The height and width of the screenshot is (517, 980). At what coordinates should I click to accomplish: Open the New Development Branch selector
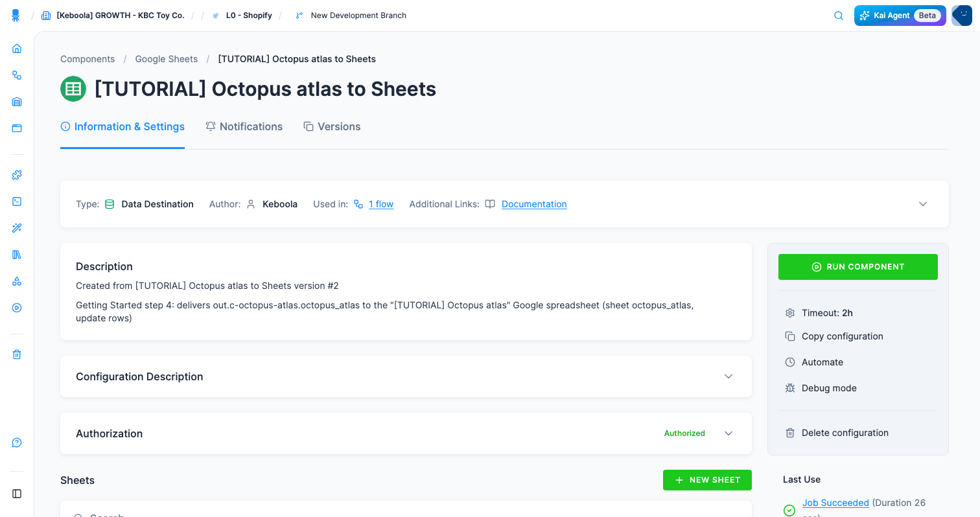click(351, 16)
